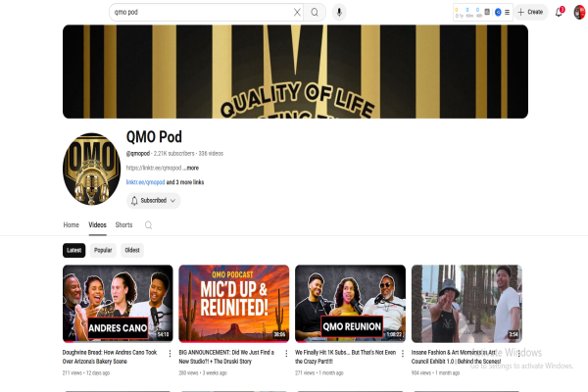The height and width of the screenshot is (392, 588).
Task: Click the channel banner image
Action: click(295, 72)
